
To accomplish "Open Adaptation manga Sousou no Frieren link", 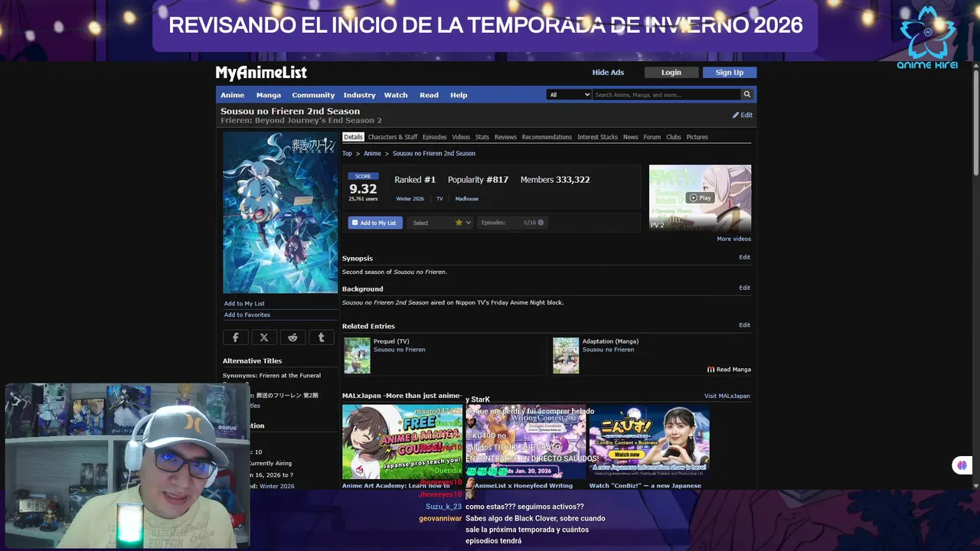I will (x=609, y=350).
